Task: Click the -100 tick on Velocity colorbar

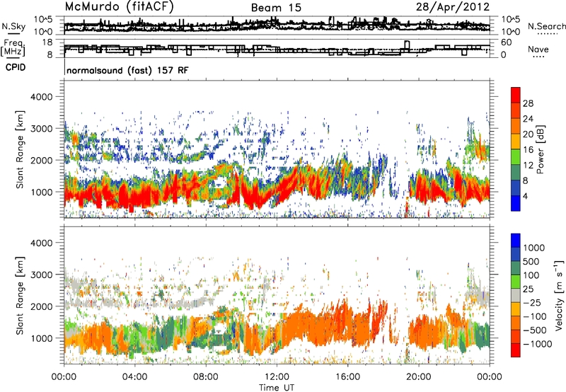Action: [535, 316]
